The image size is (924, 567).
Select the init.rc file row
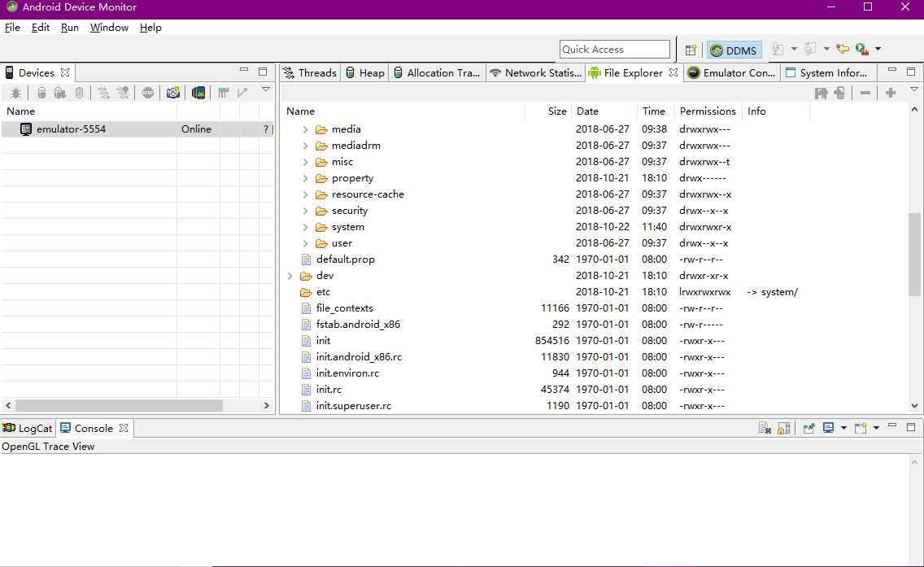595,389
